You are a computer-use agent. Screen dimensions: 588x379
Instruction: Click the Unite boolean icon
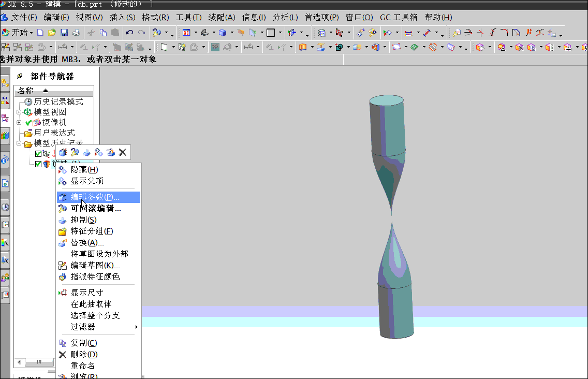click(339, 47)
